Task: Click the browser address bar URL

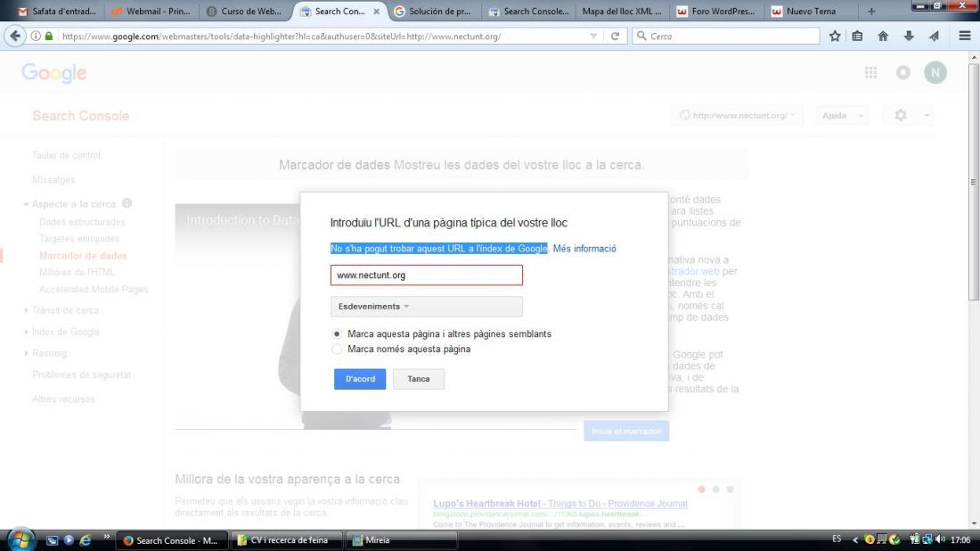Action: pos(325,37)
